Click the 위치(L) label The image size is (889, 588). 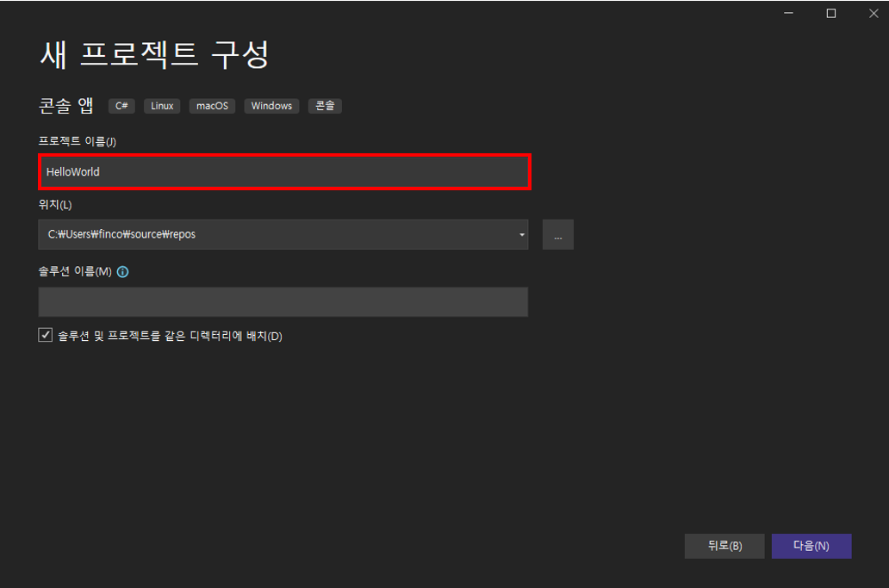tap(55, 205)
